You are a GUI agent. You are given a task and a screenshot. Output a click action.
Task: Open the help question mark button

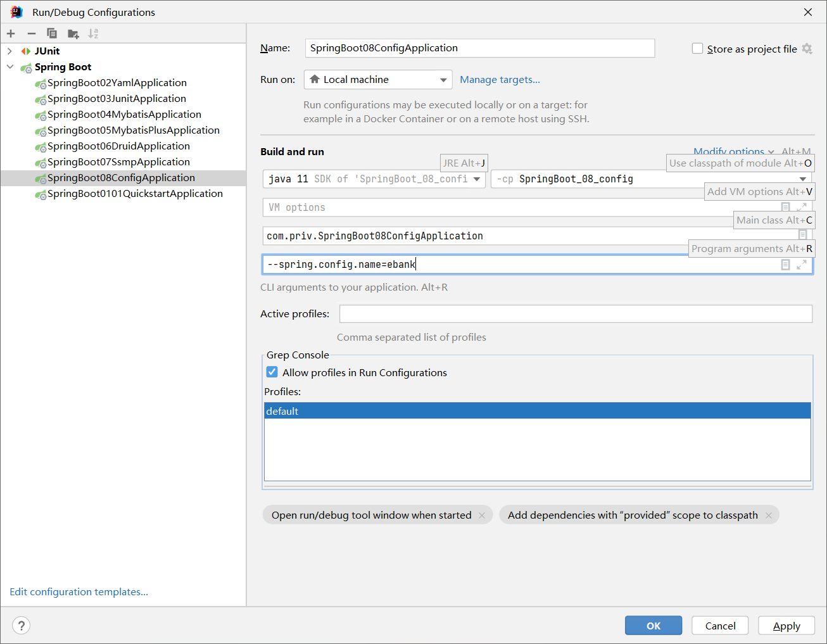(x=21, y=626)
